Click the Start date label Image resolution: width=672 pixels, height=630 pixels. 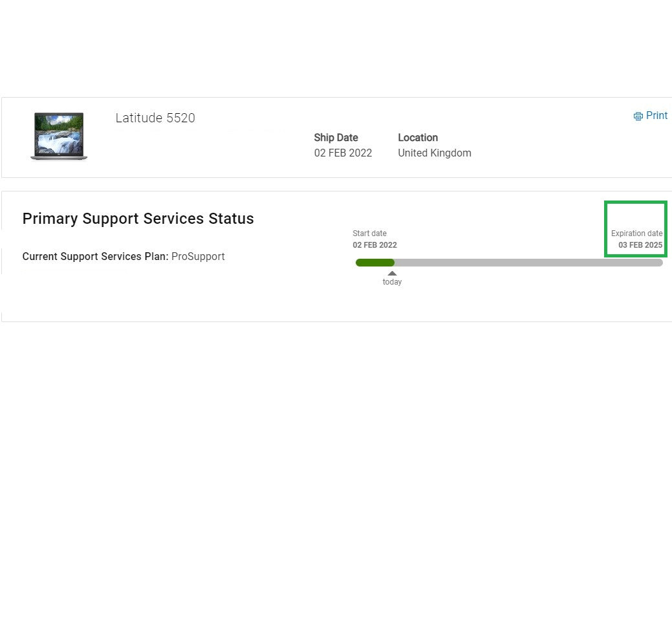369,233
